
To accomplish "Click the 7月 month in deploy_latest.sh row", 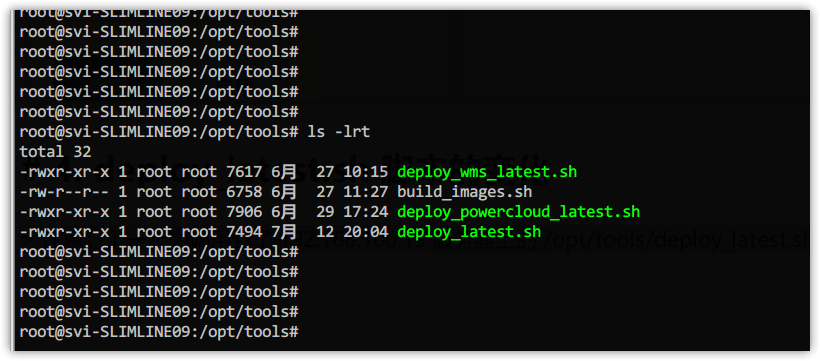I will (x=284, y=232).
